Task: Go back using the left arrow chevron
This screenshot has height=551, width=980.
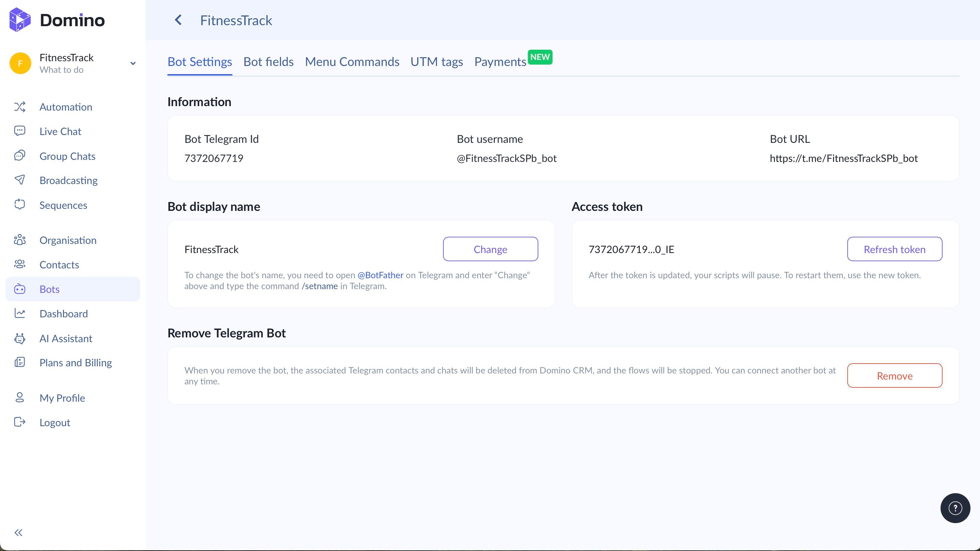Action: pyautogui.click(x=178, y=20)
